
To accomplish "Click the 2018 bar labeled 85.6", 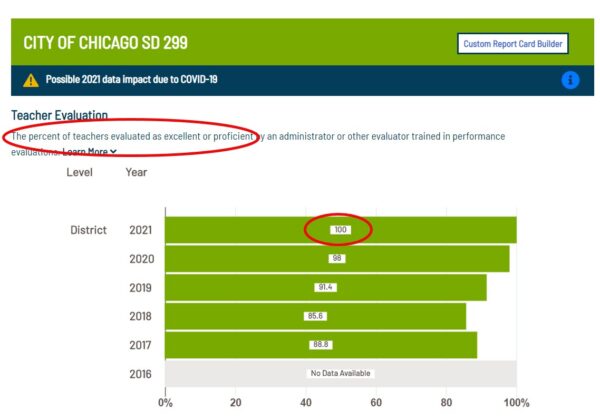I will click(x=315, y=316).
